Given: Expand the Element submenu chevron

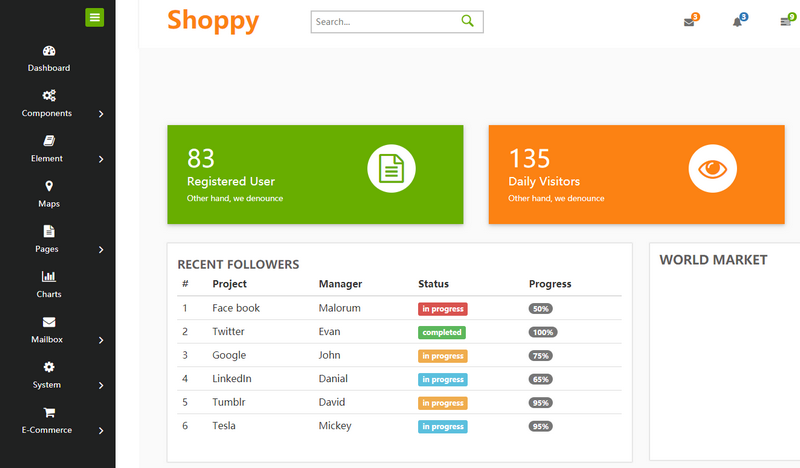Looking at the screenshot, I should [101, 159].
